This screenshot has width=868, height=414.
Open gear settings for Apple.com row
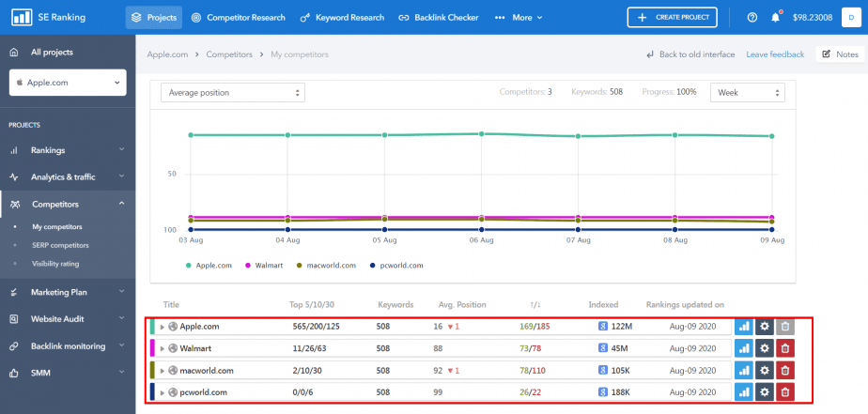[x=765, y=327]
